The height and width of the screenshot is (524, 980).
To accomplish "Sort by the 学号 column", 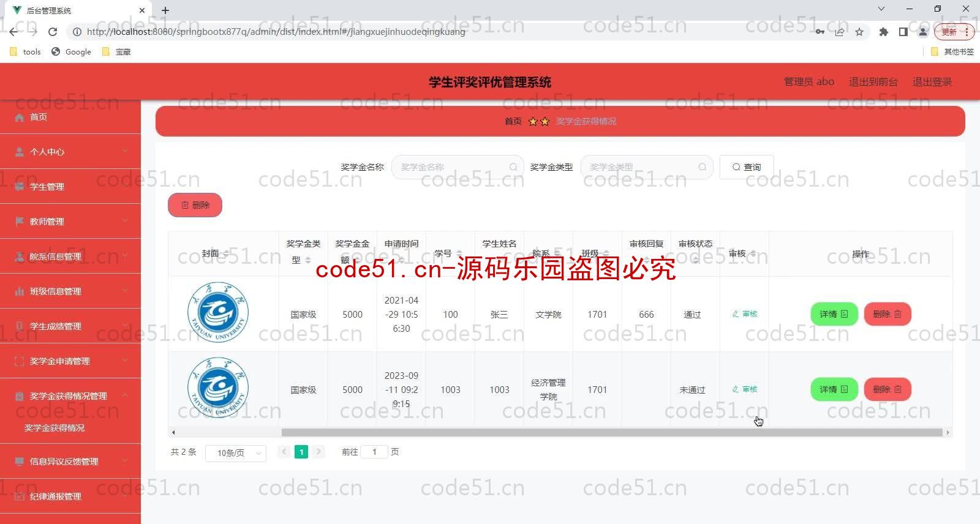I will [459, 253].
